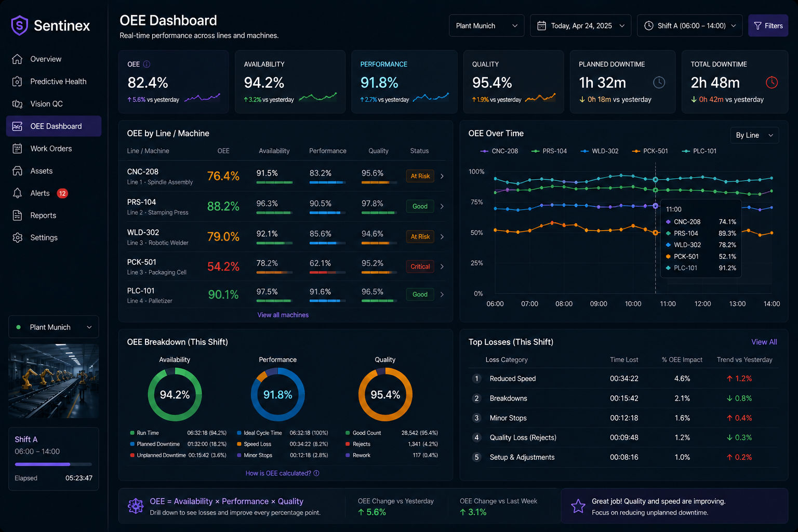Open Vision QC in the sidebar
This screenshot has width=798, height=532.
click(x=54, y=104)
